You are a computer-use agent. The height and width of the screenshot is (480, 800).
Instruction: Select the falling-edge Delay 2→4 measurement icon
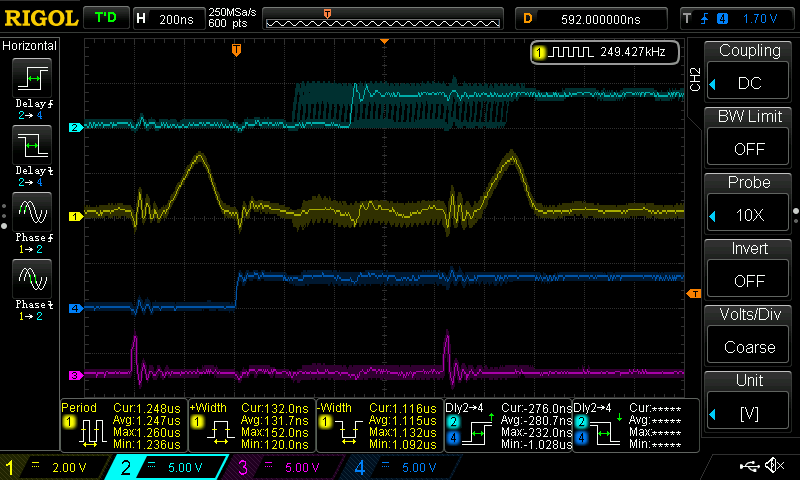pyautogui.click(x=32, y=145)
